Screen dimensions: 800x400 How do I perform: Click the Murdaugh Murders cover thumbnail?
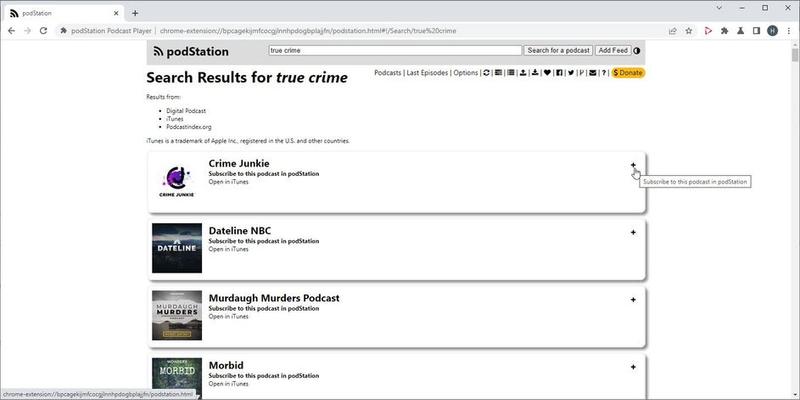tap(177, 316)
